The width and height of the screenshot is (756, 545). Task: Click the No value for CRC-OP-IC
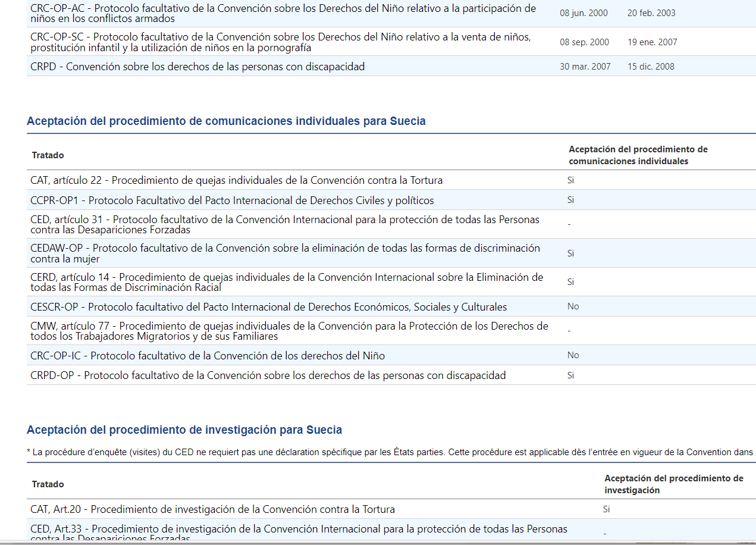coord(573,355)
